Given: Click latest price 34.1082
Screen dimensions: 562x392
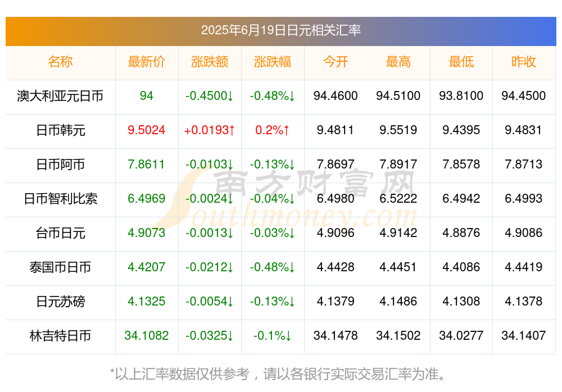Looking at the screenshot, I should coord(146,336).
